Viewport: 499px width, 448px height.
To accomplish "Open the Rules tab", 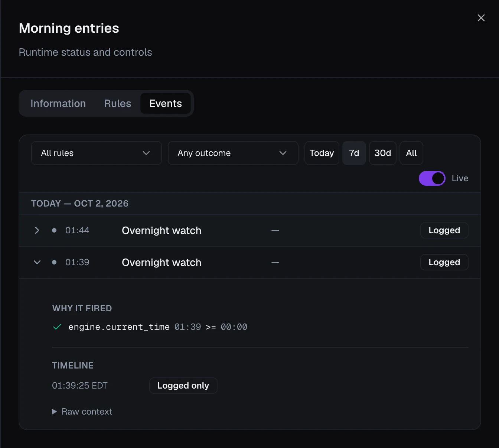I will tap(117, 103).
